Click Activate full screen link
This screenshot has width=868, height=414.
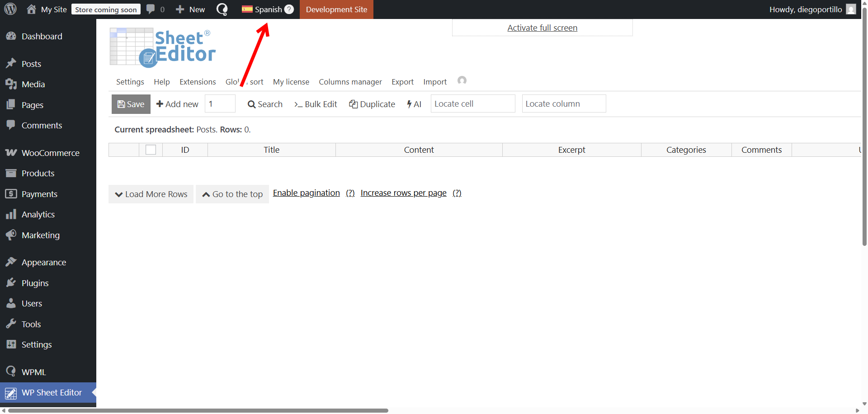point(542,28)
